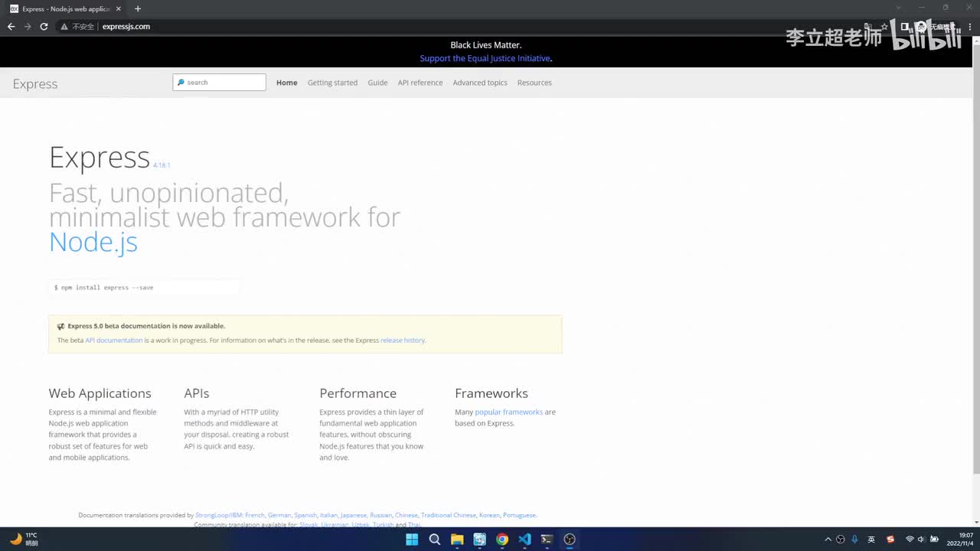Open the terminal from the taskbar
980x551 pixels.
click(x=547, y=540)
